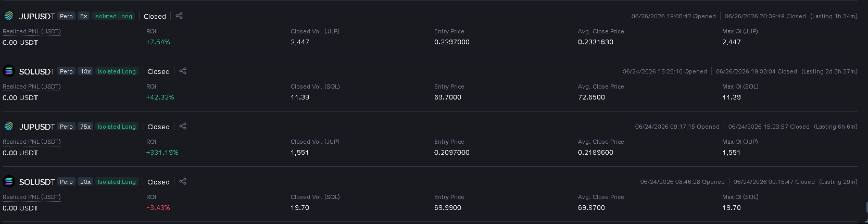Open the SOLUSDT pair from the 10x row
Screen dimensions: 868x224
click(x=37, y=71)
